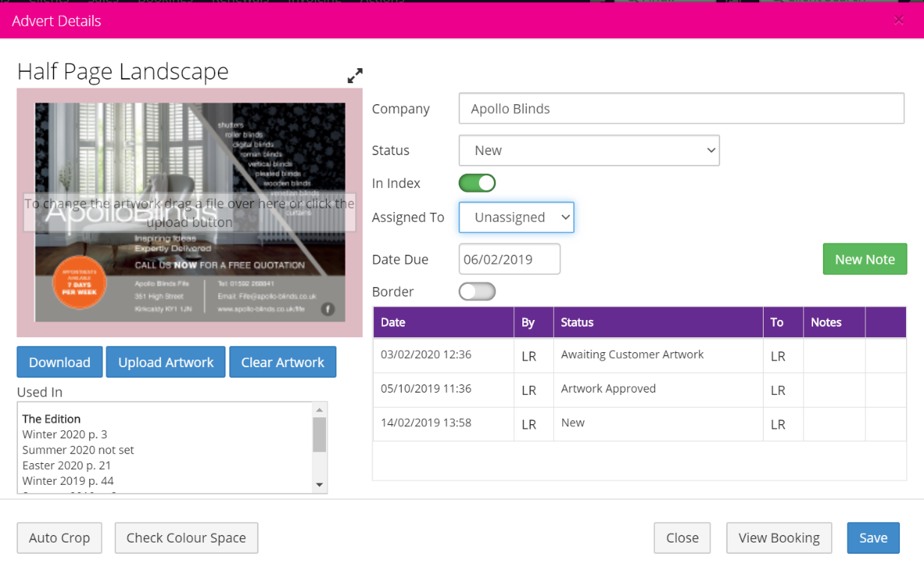Select Used In list scrollbar thumb
924x568 pixels.
320,435
